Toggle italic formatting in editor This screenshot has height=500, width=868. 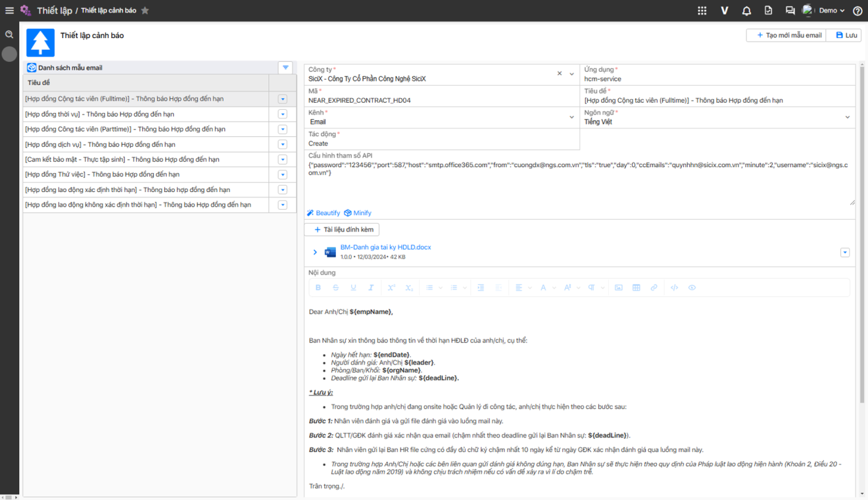tap(371, 287)
